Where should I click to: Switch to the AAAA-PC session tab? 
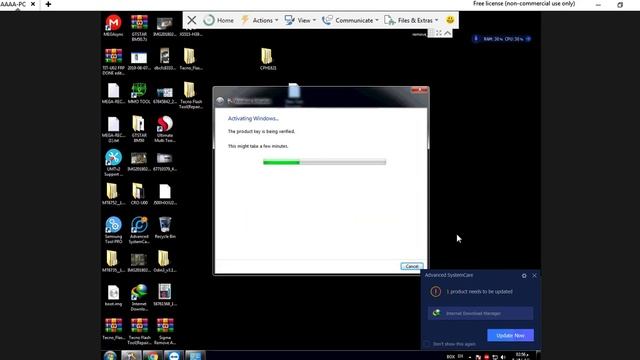tap(18, 4)
